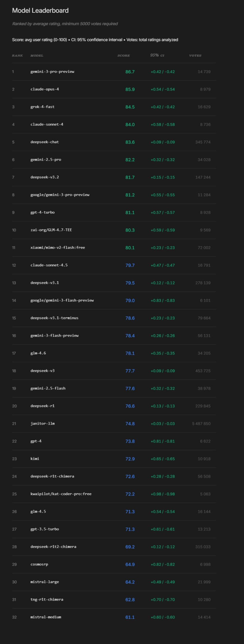Click the RANK column header

(17, 55)
